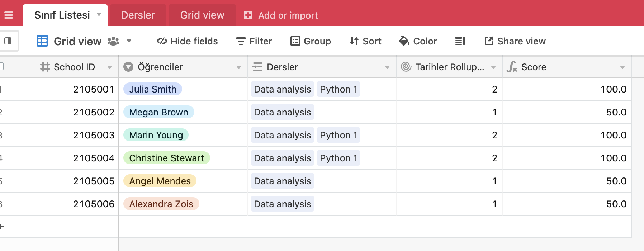
Task: Open the School ID column dropdown
Action: click(x=110, y=67)
